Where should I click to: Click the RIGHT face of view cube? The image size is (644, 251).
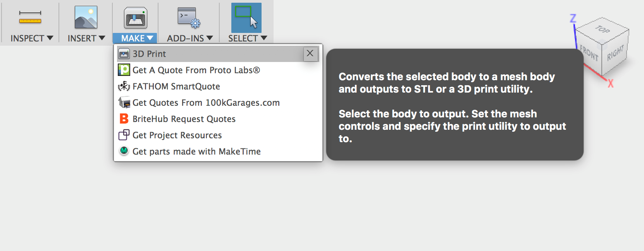point(615,53)
